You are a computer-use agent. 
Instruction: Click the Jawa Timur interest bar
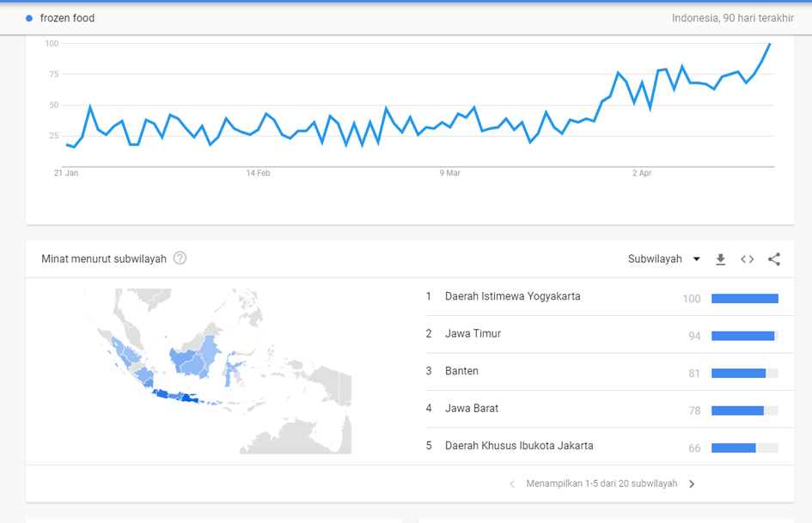click(743, 336)
